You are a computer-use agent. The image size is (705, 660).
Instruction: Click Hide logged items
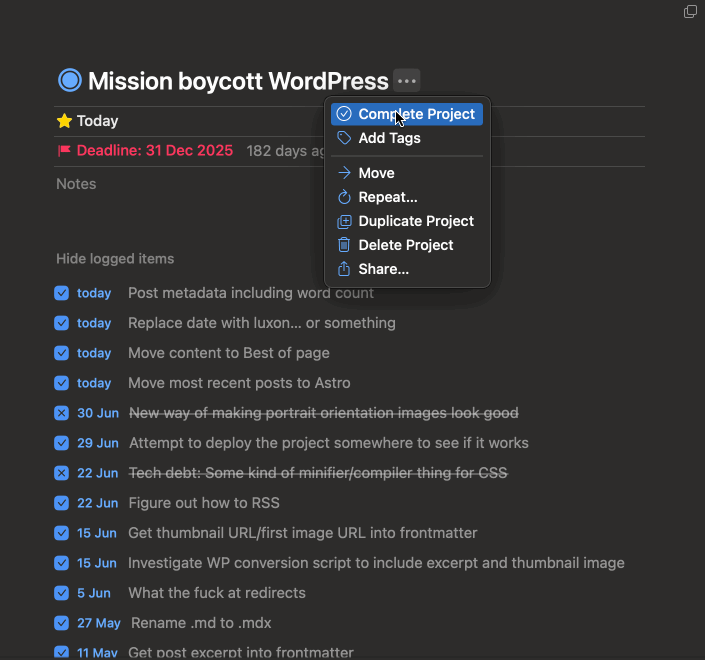point(115,259)
